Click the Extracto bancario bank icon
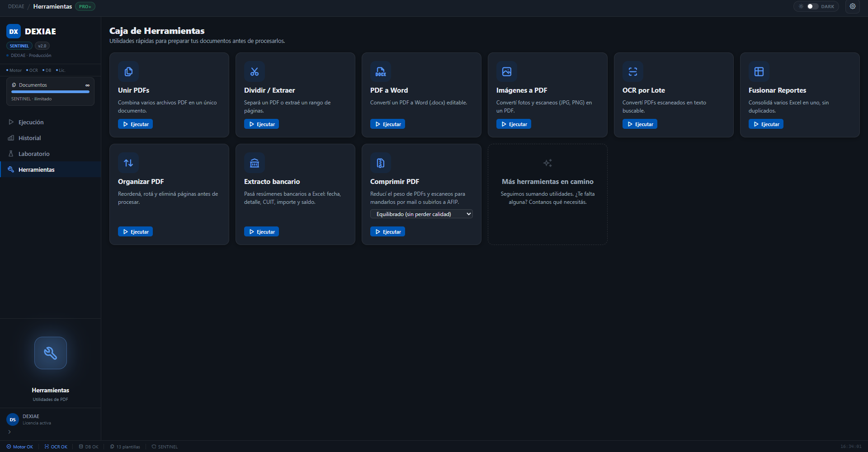Image resolution: width=868 pixels, height=452 pixels. click(255, 163)
